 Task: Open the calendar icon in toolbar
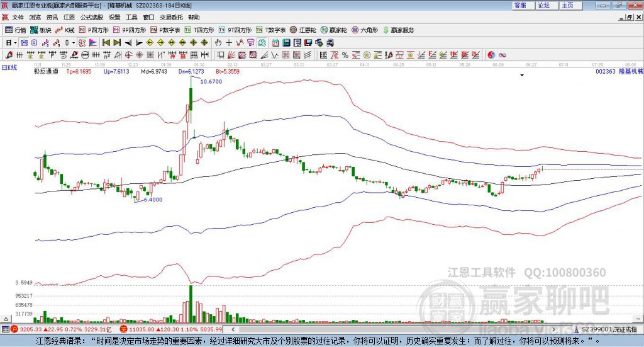pyautogui.click(x=275, y=43)
